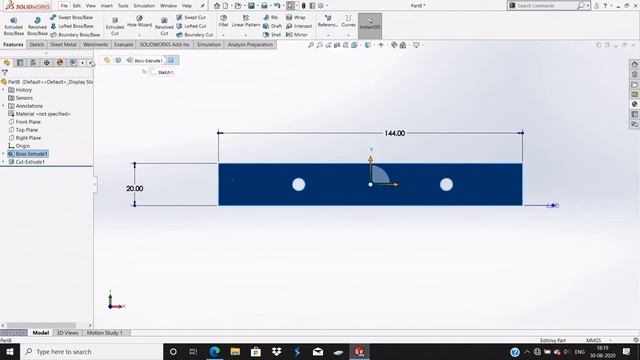Click the Linear Pattern tool
The width and height of the screenshot is (640, 360).
tap(246, 21)
